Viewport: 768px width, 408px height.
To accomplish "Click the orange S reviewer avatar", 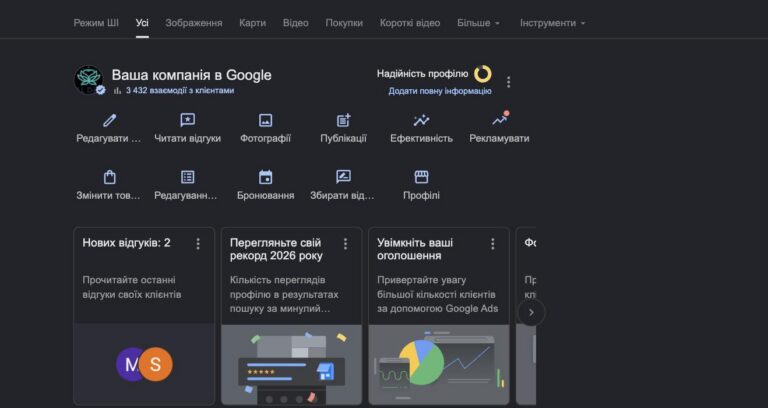I will point(156,364).
